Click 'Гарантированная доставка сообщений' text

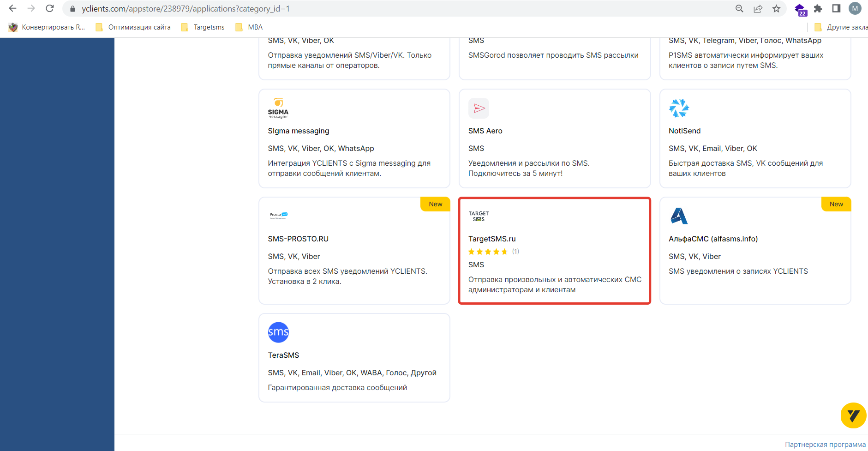click(337, 388)
